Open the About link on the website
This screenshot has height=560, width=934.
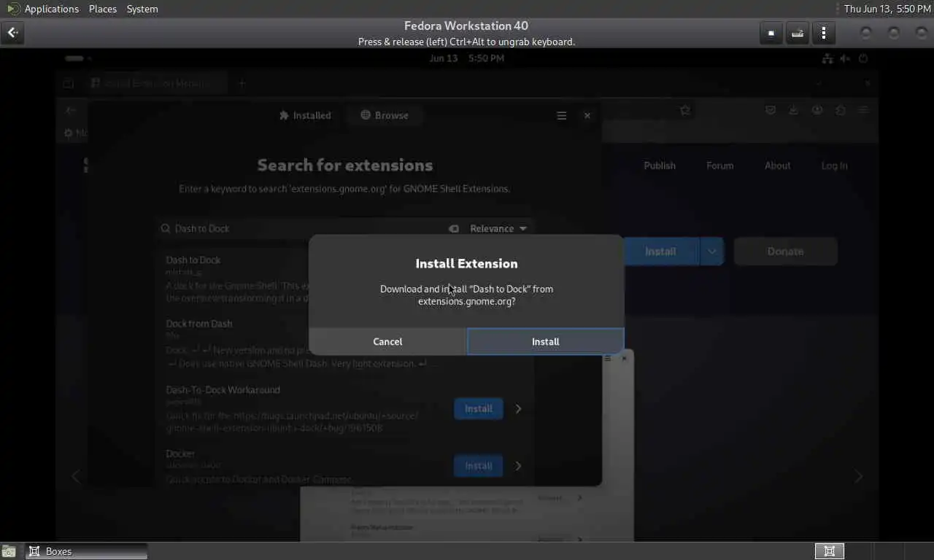(x=777, y=166)
